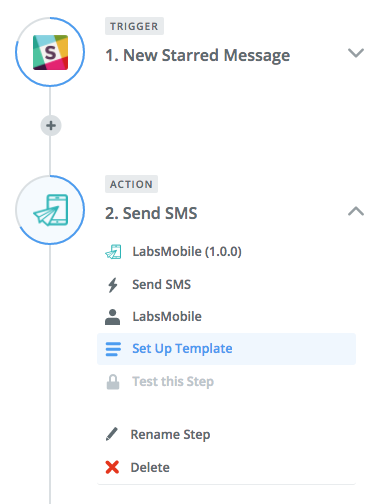The image size is (385, 504).
Task: Choose the Send SMS action item
Action: (161, 285)
